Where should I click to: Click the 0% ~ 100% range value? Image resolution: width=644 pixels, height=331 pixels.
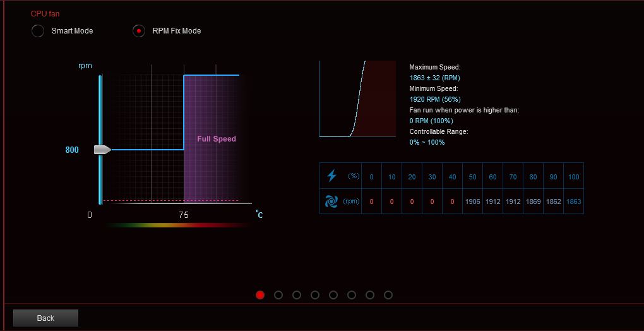427,142
